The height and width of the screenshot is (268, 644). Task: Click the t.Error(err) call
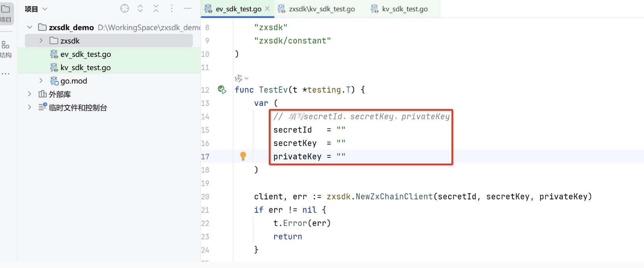click(x=302, y=223)
